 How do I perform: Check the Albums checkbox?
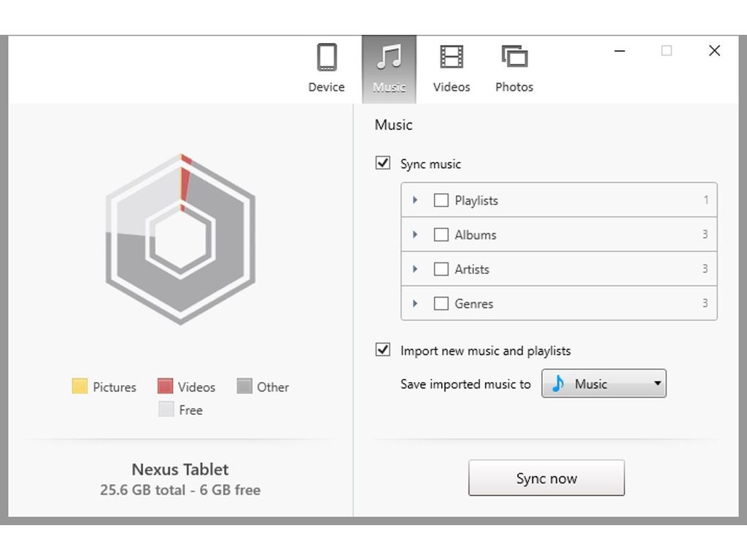441,234
